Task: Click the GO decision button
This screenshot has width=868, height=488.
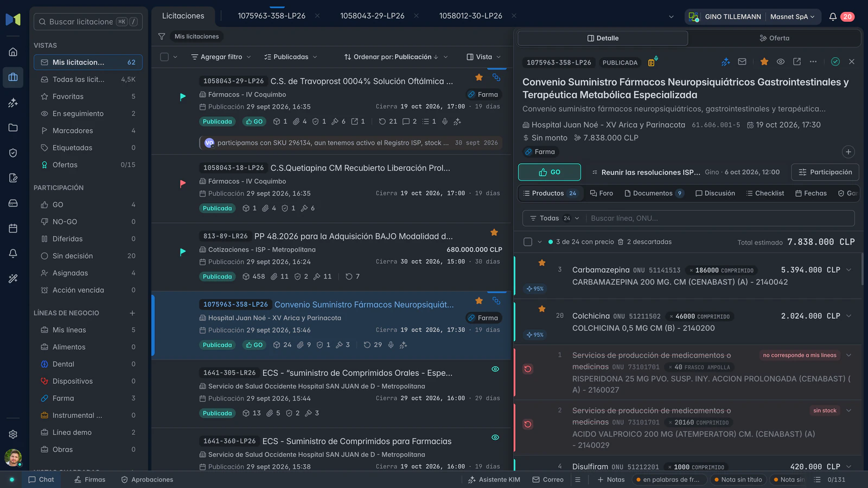Action: (550, 172)
